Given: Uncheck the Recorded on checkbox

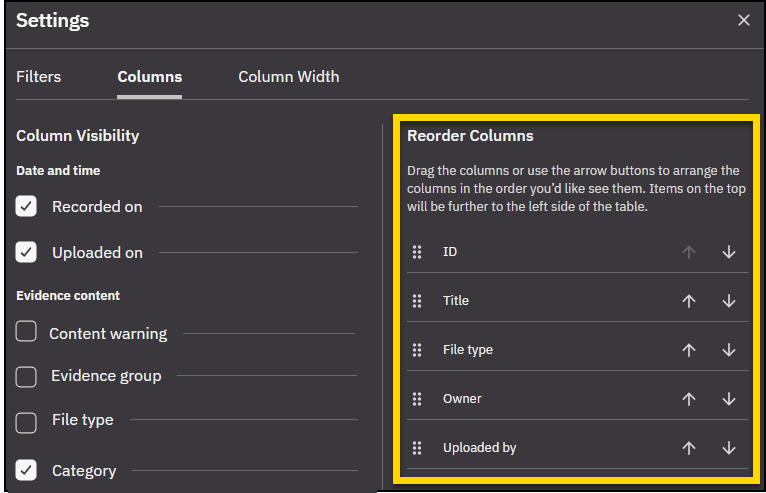Looking at the screenshot, I should coord(27,206).
